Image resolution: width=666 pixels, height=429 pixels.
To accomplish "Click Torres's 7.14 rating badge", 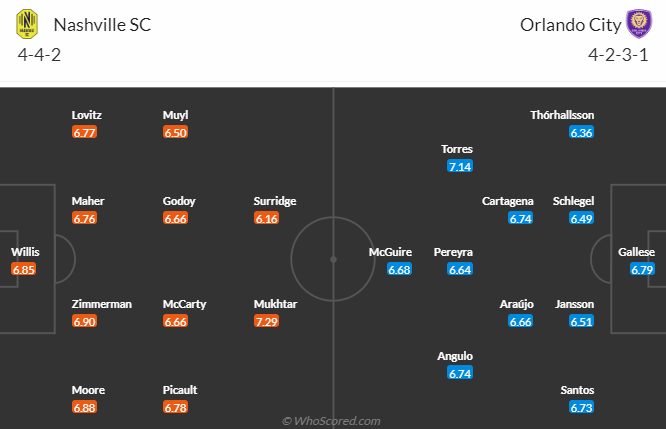I will [460, 166].
